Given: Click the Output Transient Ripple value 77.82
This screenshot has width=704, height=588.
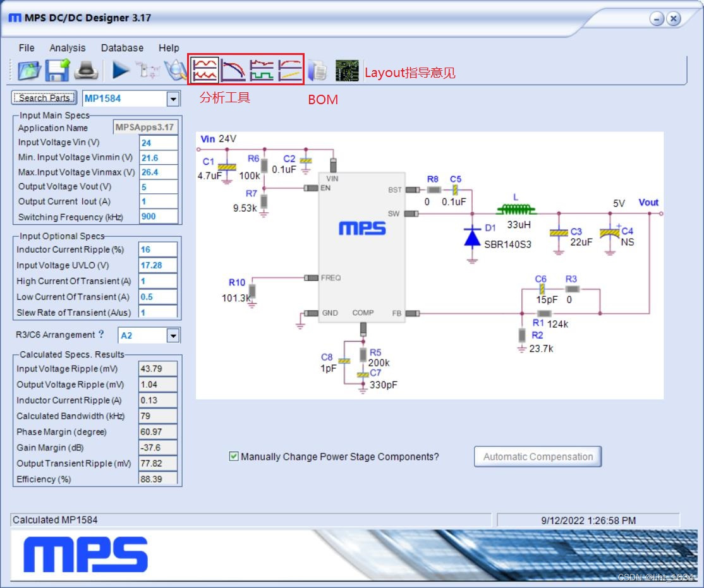Looking at the screenshot, I should pyautogui.click(x=158, y=463).
